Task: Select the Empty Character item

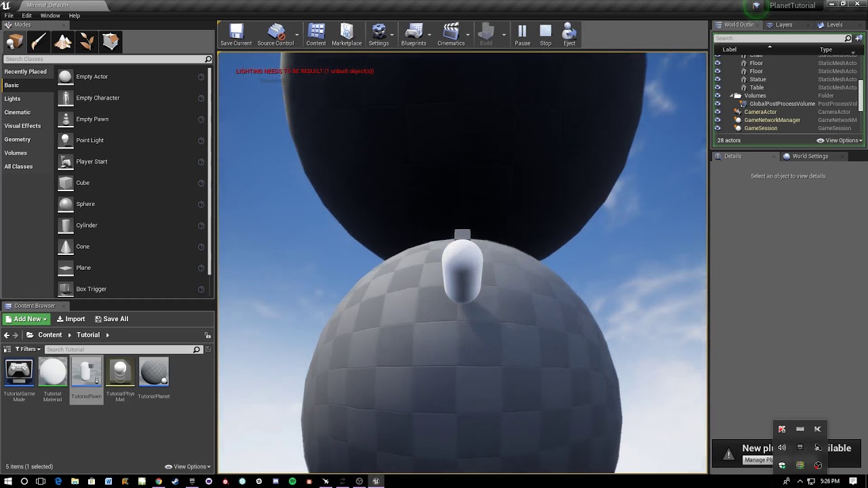Action: point(98,98)
